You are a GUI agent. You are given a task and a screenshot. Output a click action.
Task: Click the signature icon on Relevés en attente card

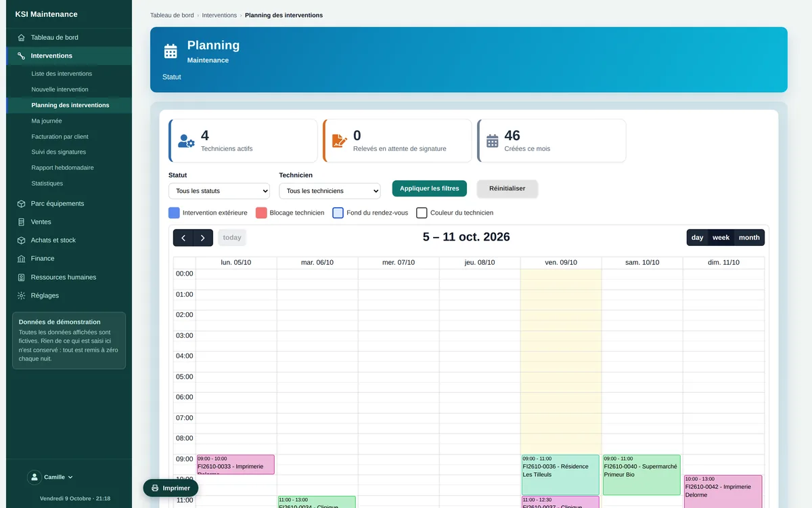tap(340, 141)
